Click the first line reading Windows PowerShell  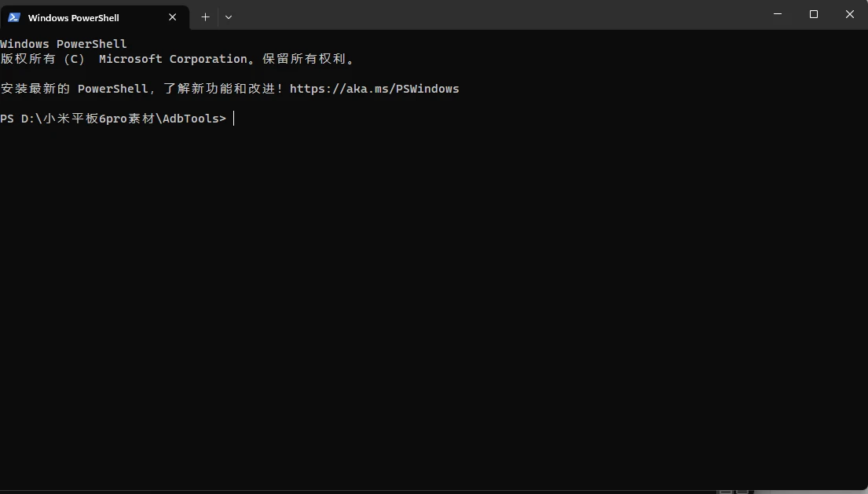coord(64,44)
